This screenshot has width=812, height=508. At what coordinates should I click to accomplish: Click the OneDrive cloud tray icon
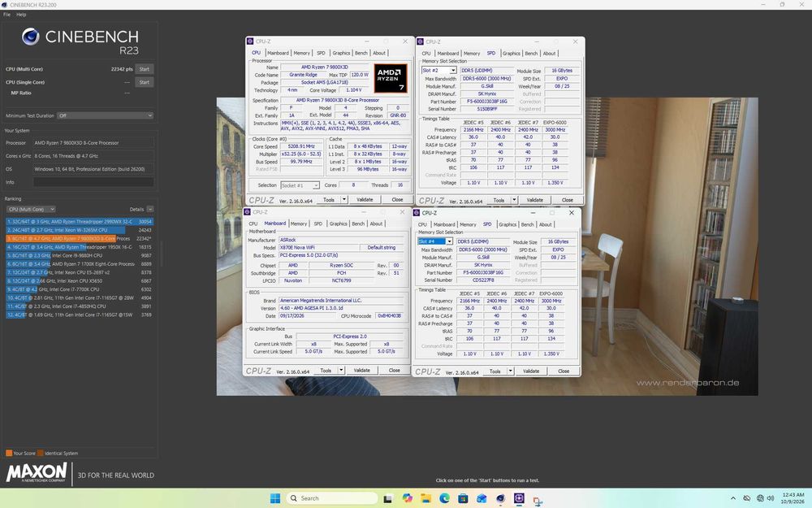coord(747,498)
